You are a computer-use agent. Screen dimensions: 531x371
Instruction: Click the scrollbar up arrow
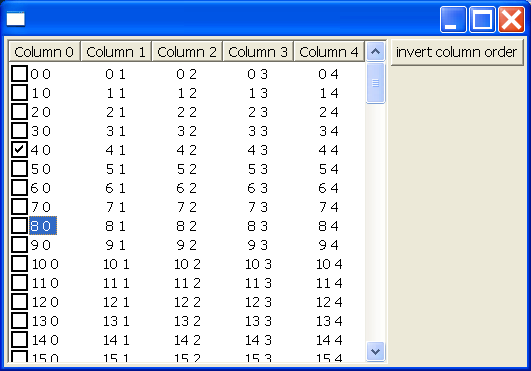[375, 52]
